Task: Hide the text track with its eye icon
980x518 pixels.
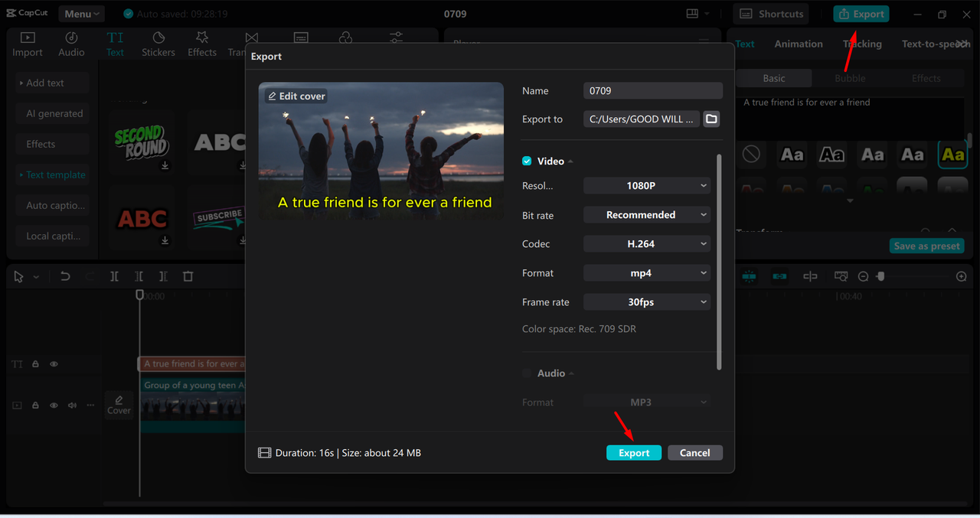Action: tap(54, 364)
